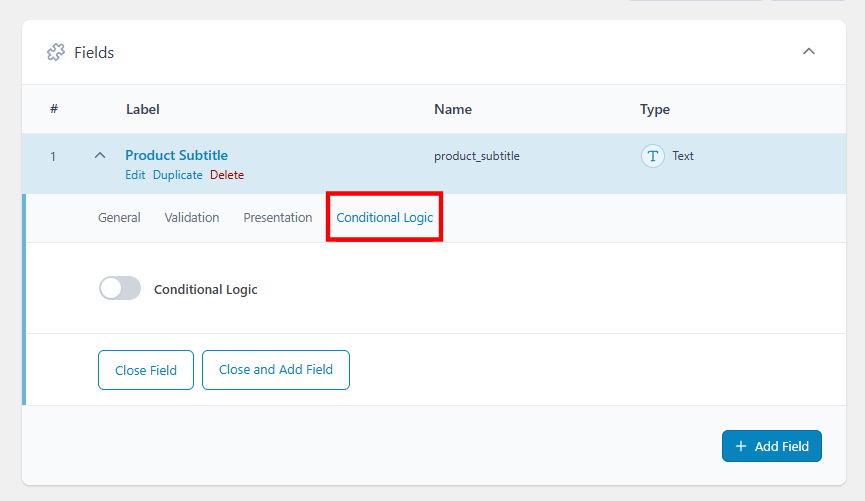Click the Type column header

pyautogui.click(x=655, y=109)
